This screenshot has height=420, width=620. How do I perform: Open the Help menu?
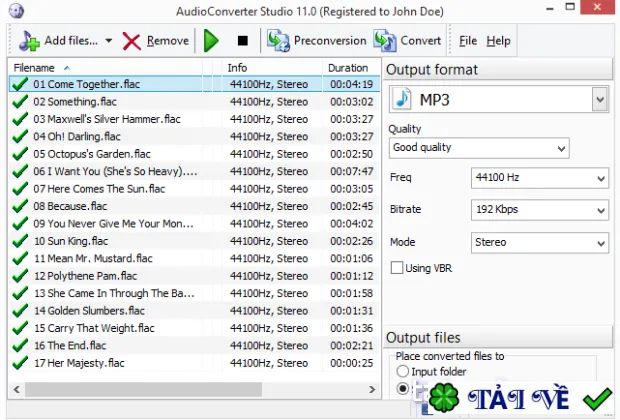[x=498, y=41]
